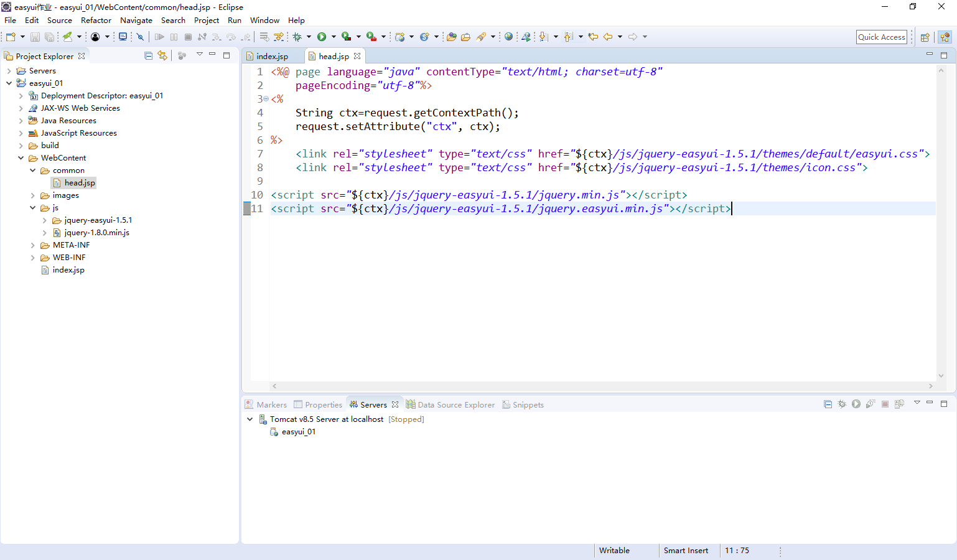
Task: Maximize the editor area
Action: click(943, 55)
